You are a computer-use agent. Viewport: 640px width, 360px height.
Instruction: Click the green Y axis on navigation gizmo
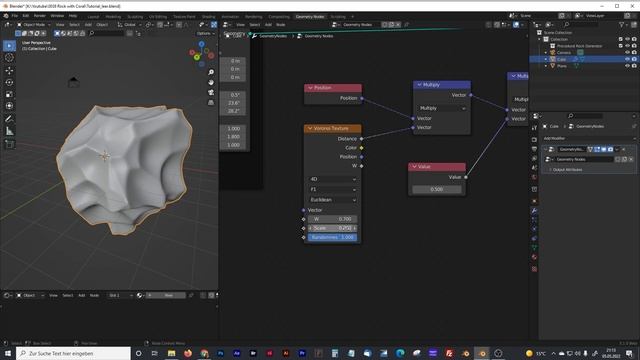click(197, 58)
